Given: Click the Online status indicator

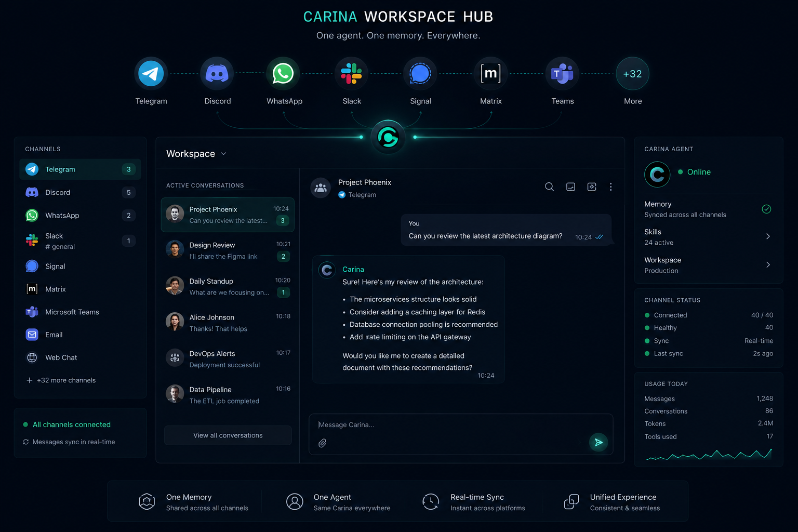Looking at the screenshot, I should [694, 172].
